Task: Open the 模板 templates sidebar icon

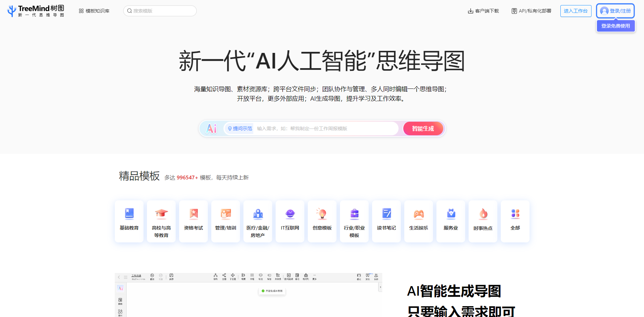Action: 120,301
